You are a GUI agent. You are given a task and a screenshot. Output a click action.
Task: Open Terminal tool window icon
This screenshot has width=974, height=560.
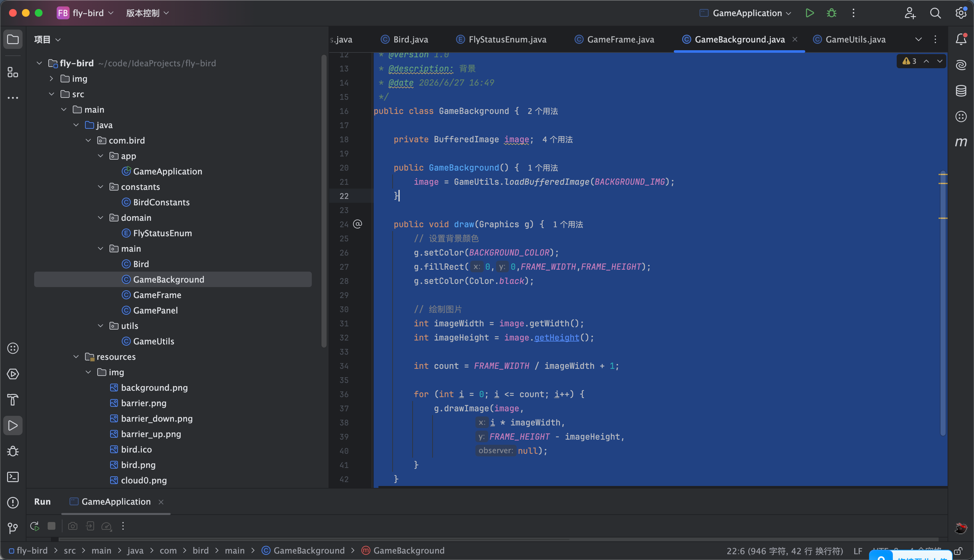(13, 477)
